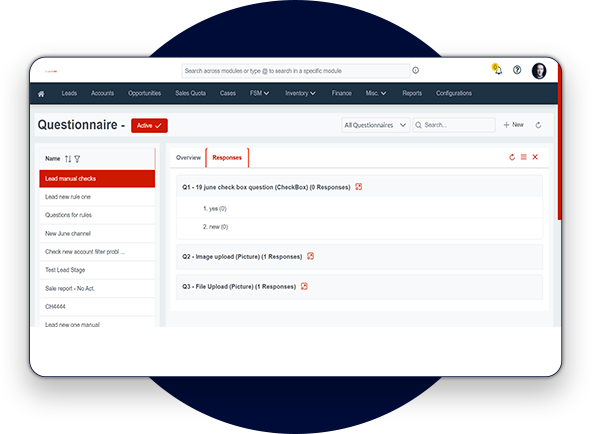
Task: Create a New questionnaire
Action: [x=513, y=125]
